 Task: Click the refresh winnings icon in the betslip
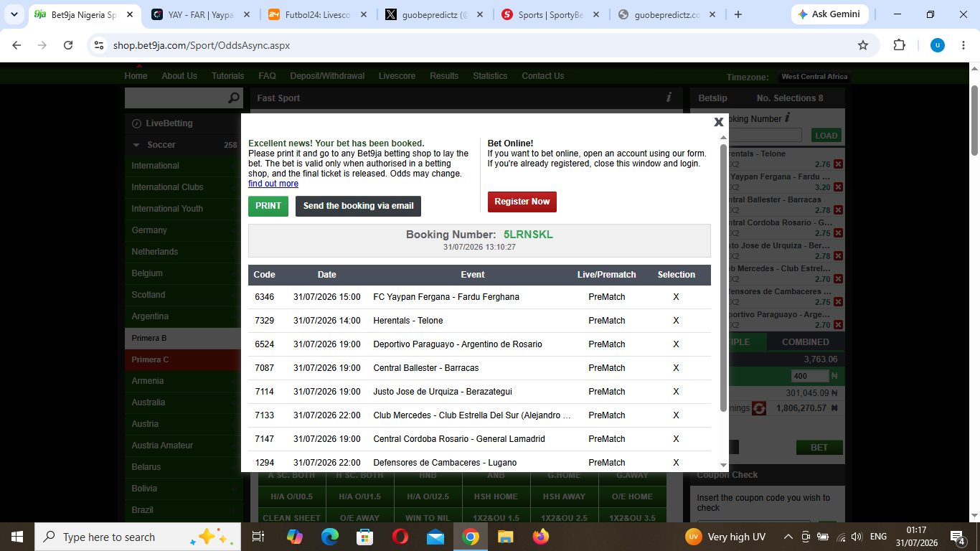(759, 408)
